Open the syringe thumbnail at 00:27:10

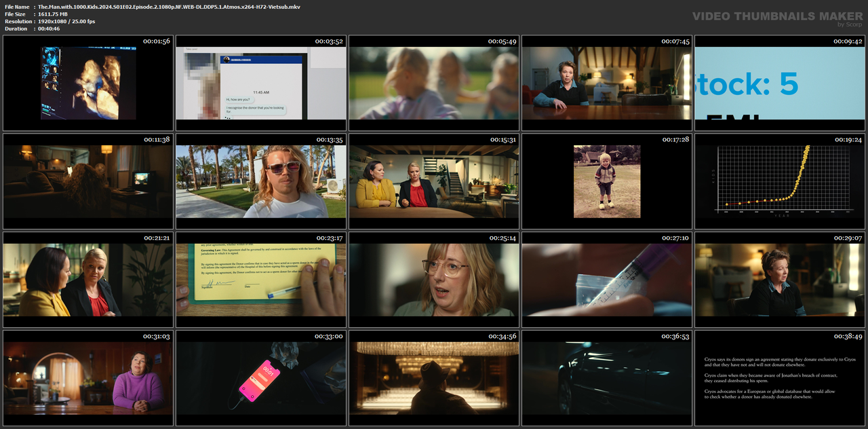tap(607, 280)
